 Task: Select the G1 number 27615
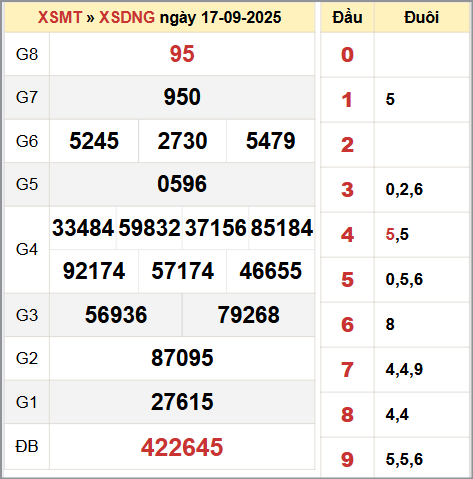coord(182,402)
